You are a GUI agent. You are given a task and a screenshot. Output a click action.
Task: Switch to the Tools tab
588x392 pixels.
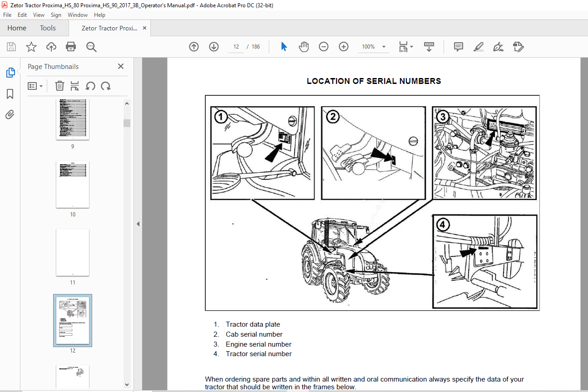48,28
